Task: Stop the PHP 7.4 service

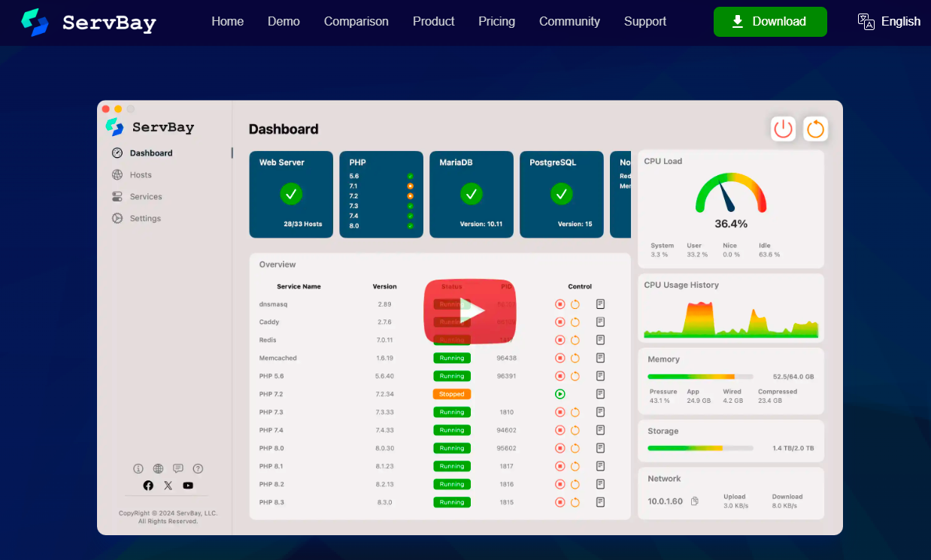Action: click(560, 430)
